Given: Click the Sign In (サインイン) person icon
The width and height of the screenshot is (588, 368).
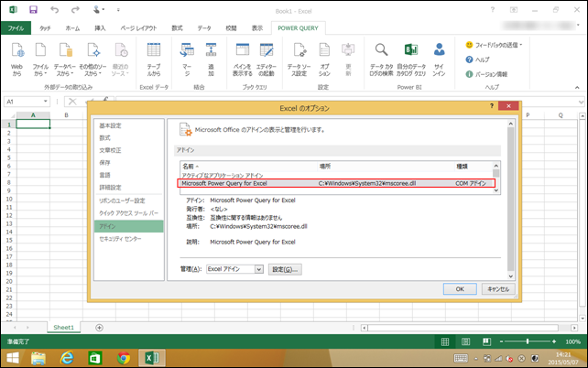Looking at the screenshot, I should (439, 49).
